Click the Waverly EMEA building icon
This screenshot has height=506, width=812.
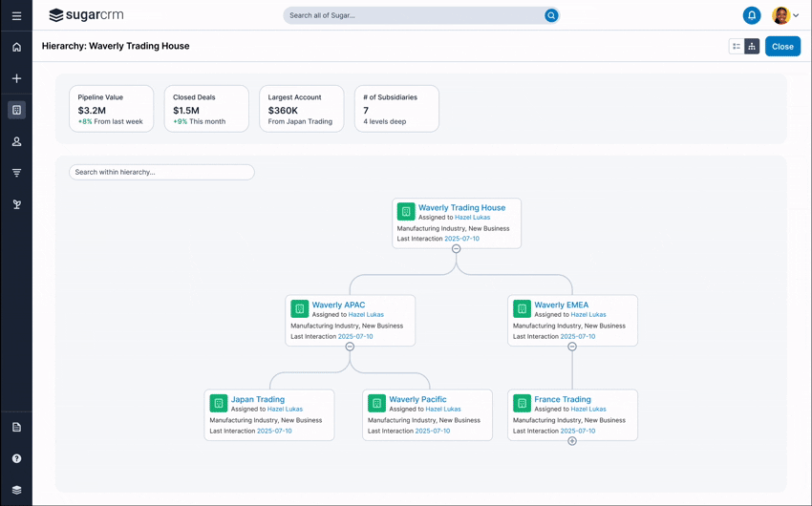tap(522, 309)
